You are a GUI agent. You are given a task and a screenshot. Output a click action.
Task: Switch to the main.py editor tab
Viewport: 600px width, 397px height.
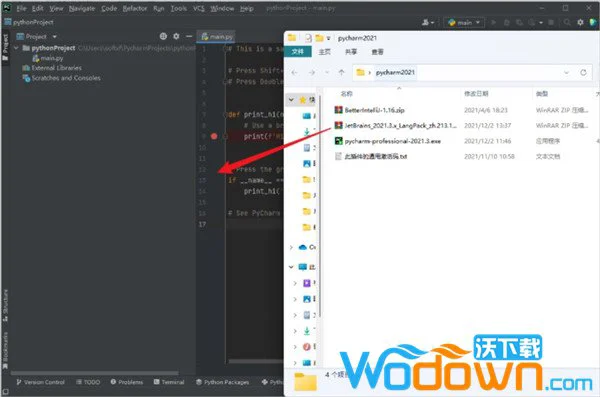(x=217, y=37)
